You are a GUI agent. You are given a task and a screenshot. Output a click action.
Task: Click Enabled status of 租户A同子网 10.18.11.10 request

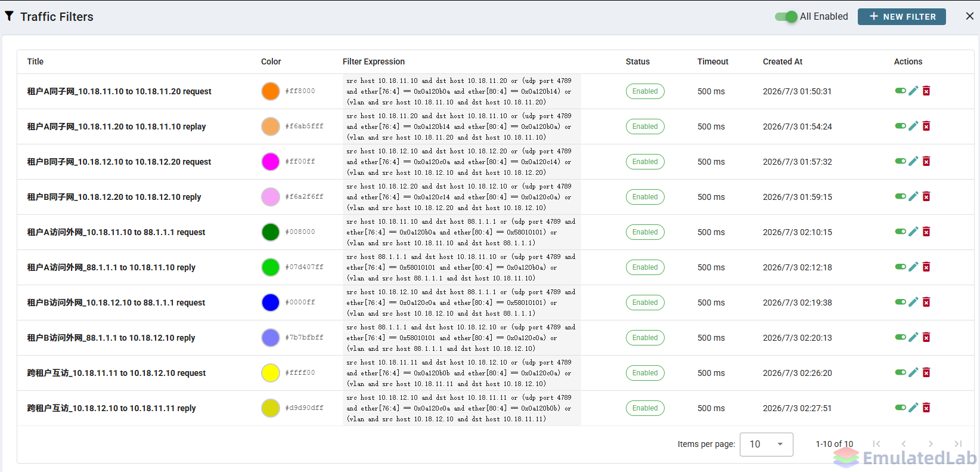click(645, 91)
